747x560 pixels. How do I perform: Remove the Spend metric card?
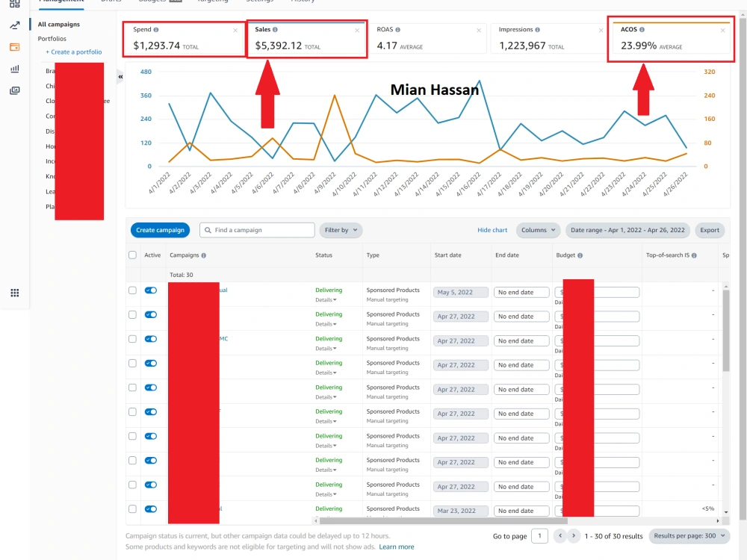click(235, 31)
